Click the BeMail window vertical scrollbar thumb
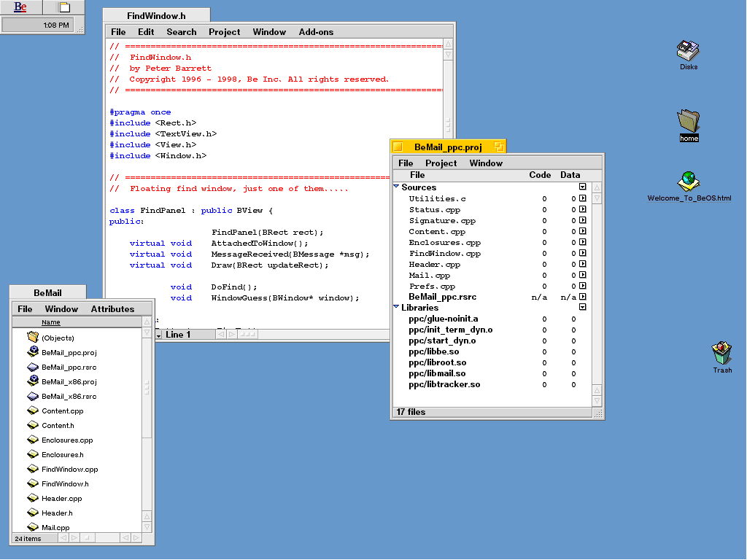The width and height of the screenshot is (747, 560). [147, 387]
